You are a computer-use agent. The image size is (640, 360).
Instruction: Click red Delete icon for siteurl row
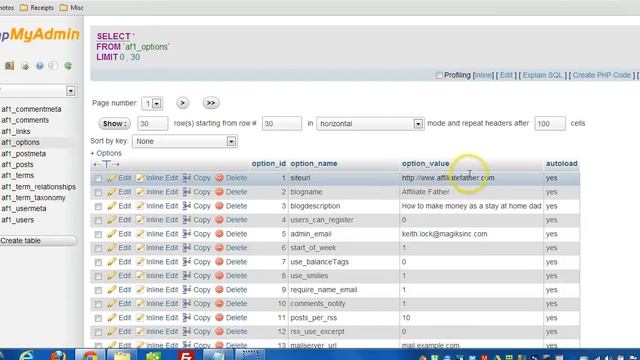(x=219, y=178)
